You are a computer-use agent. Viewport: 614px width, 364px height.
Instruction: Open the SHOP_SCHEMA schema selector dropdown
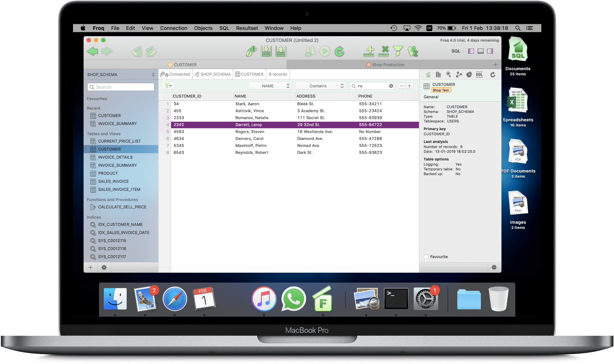(x=121, y=74)
